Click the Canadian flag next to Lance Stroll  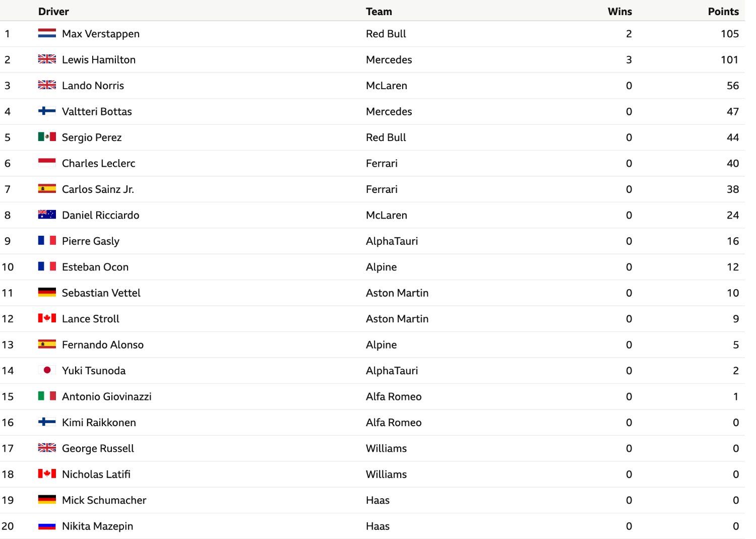pos(47,318)
